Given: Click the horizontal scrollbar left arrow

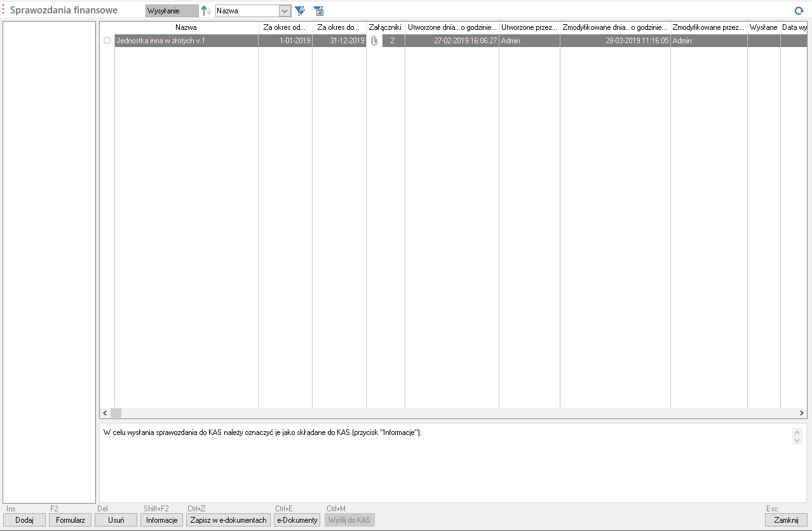Looking at the screenshot, I should point(105,413).
